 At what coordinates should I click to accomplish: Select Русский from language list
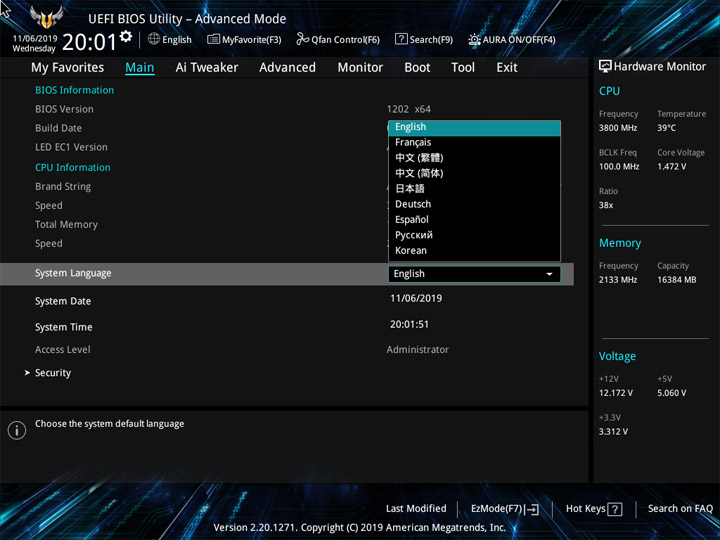pyautogui.click(x=474, y=235)
